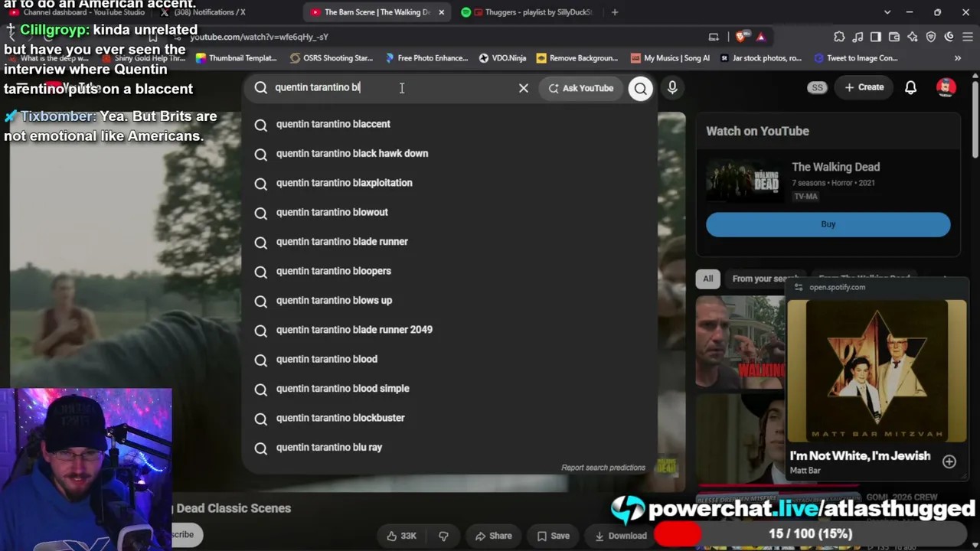The width and height of the screenshot is (980, 551).
Task: Open a new browser tab
Action: tap(614, 12)
